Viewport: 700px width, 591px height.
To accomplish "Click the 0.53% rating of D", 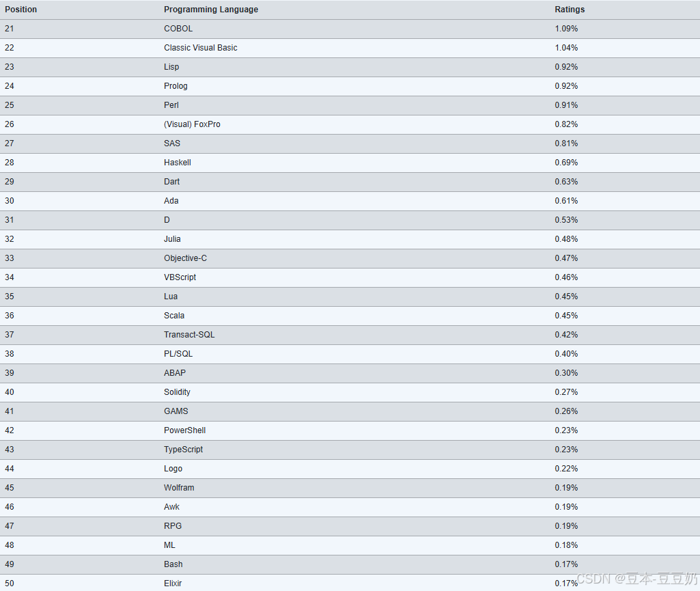I will pos(566,220).
